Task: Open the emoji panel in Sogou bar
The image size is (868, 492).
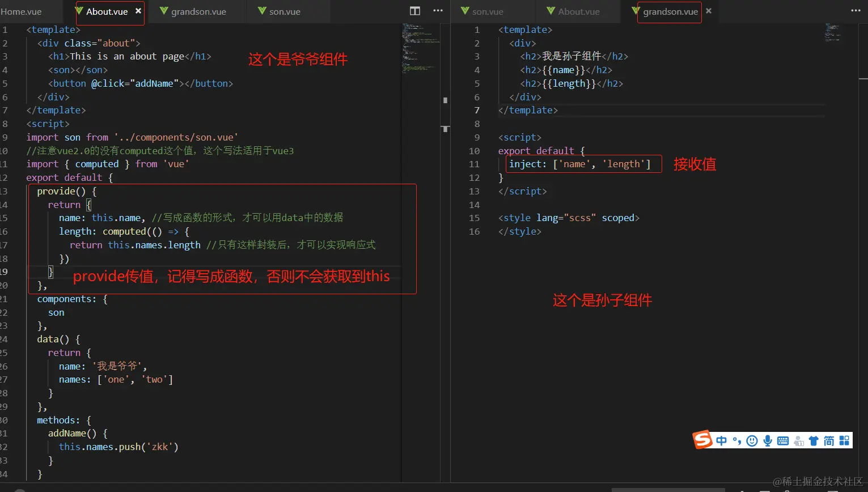Action: coord(752,441)
